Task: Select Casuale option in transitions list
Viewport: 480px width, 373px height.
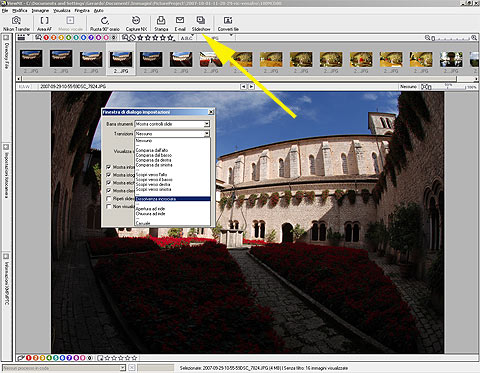Action: click(x=143, y=223)
